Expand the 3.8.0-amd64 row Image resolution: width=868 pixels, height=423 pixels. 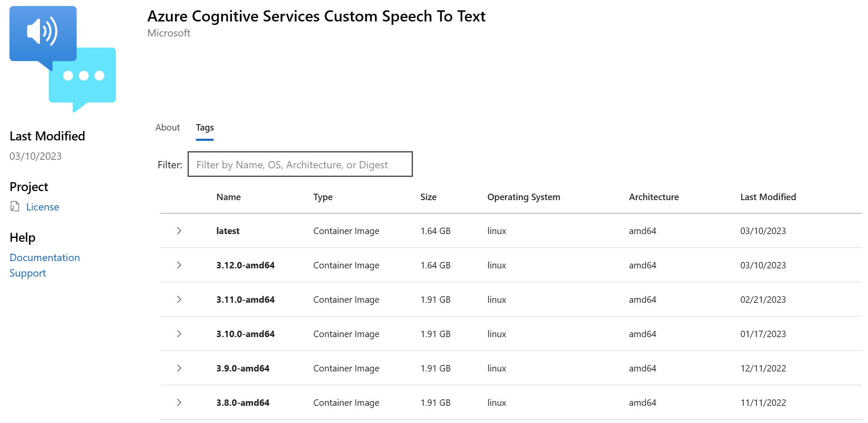179,402
